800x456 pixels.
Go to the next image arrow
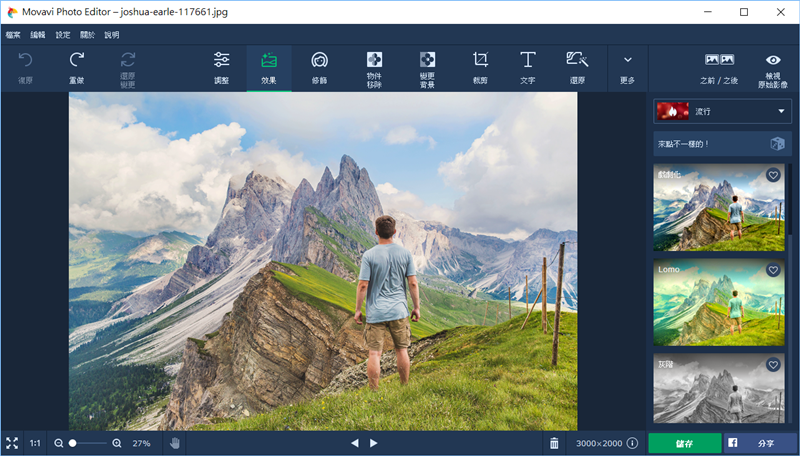[373, 443]
